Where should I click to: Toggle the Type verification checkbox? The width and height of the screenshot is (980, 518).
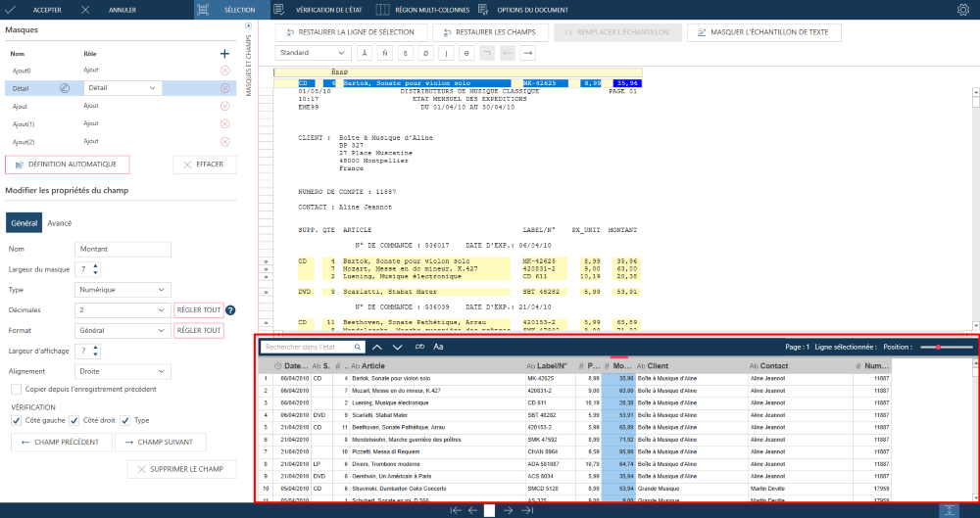click(x=126, y=421)
